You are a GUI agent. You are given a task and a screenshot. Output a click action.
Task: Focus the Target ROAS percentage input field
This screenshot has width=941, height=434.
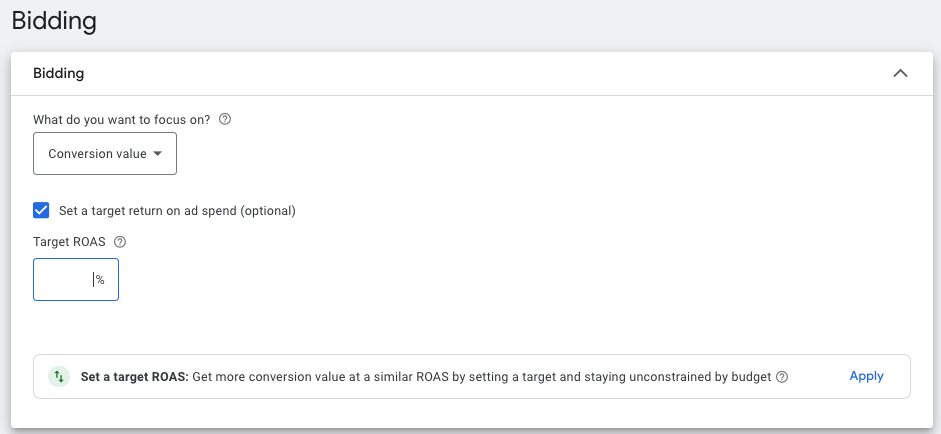[64, 280]
